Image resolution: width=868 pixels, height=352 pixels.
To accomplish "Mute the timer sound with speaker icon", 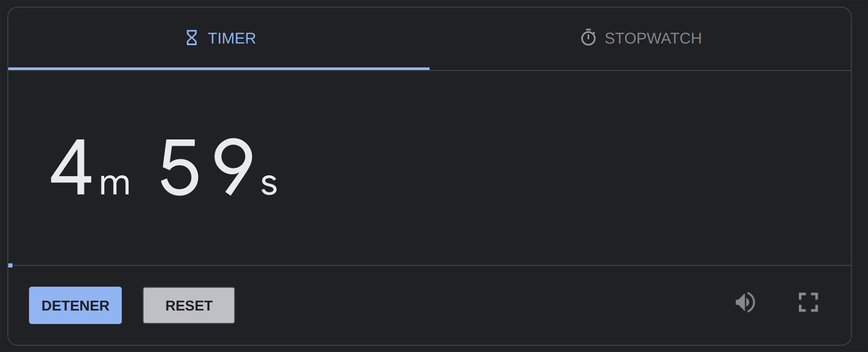I will [745, 302].
